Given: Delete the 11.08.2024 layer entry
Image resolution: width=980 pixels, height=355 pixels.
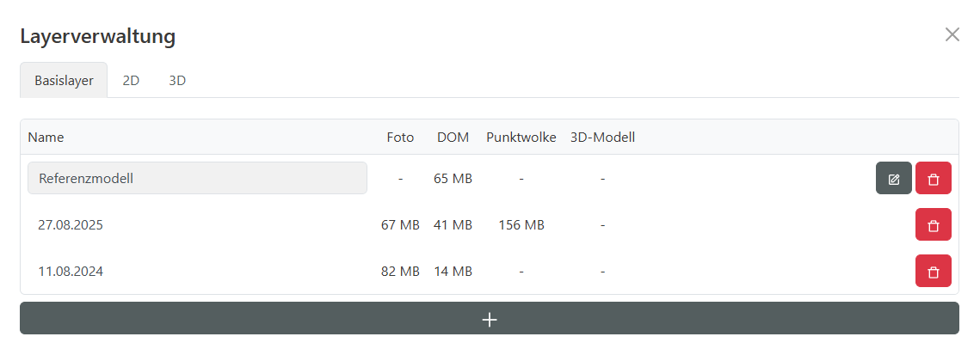Looking at the screenshot, I should [x=934, y=272].
